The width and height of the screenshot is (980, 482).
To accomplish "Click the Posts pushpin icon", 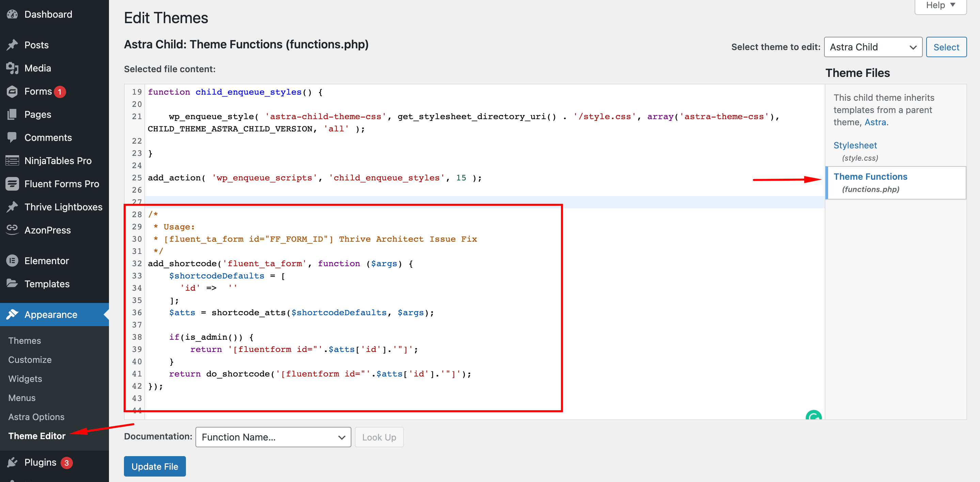I will 12,45.
